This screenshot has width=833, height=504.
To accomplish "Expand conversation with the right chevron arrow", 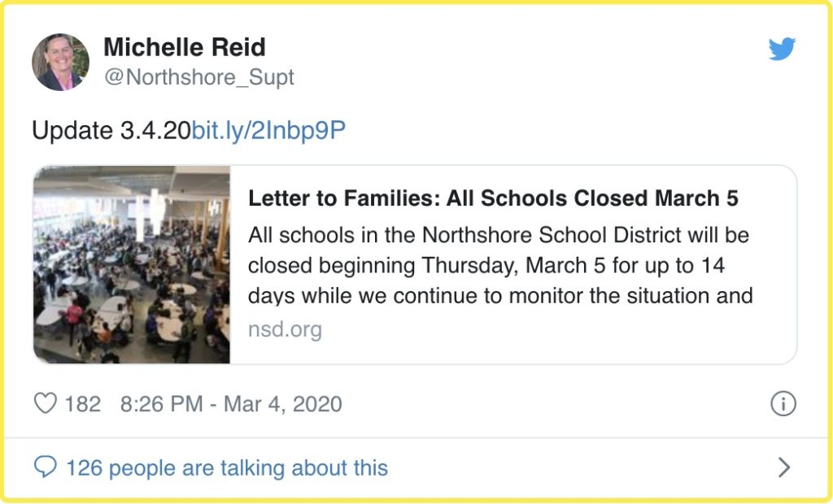I will click(784, 467).
